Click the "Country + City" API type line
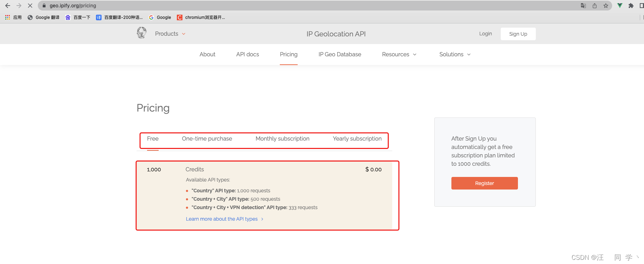Image resolution: width=644 pixels, height=264 pixels. 236,199
